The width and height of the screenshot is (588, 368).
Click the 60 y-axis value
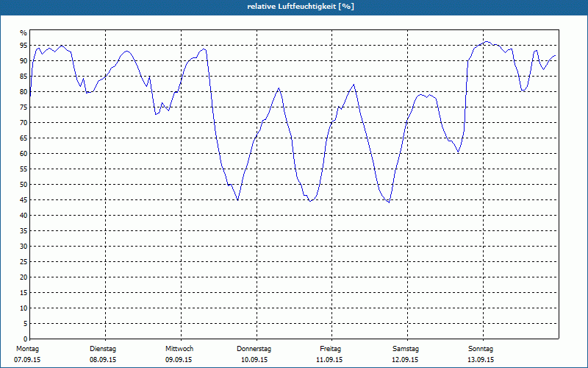coord(24,154)
